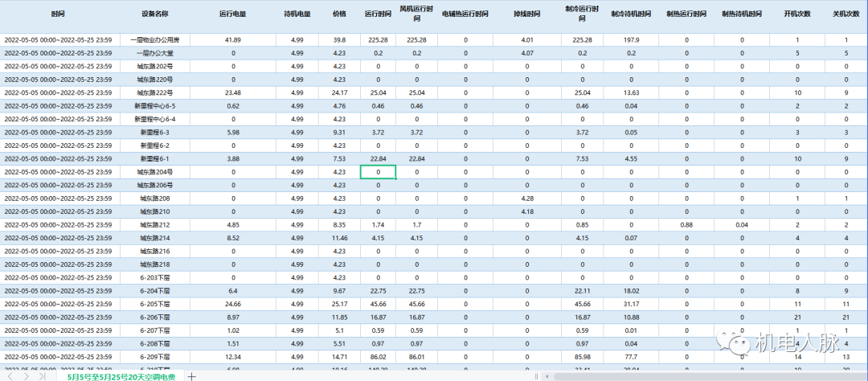
Task: Select the 城东路222号 device name cell
Action: tap(154, 92)
